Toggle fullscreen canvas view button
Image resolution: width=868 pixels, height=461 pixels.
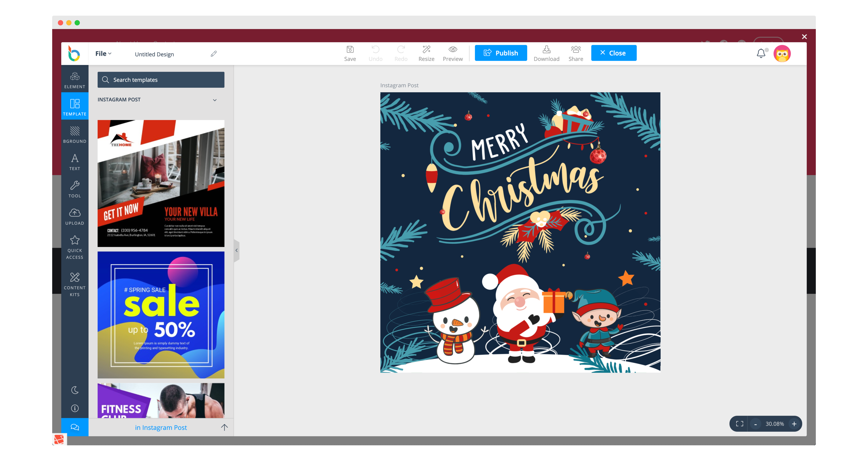point(740,424)
